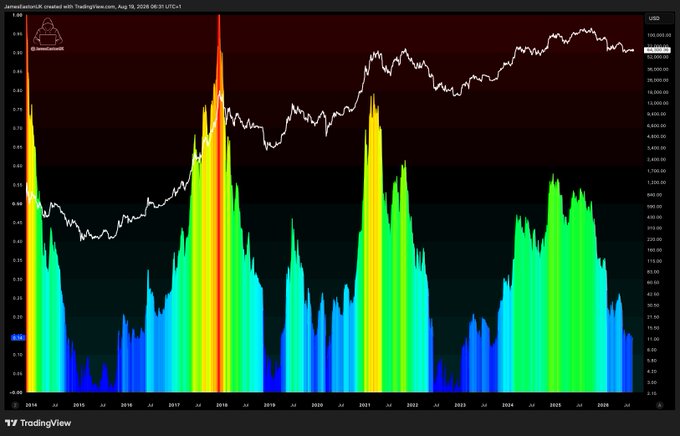Click the blue 0.14 indicator value label
The width and height of the screenshot is (680, 436).
coord(17,338)
